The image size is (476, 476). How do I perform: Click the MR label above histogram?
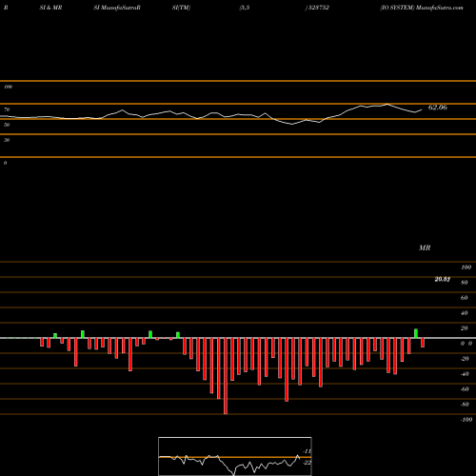click(x=425, y=248)
